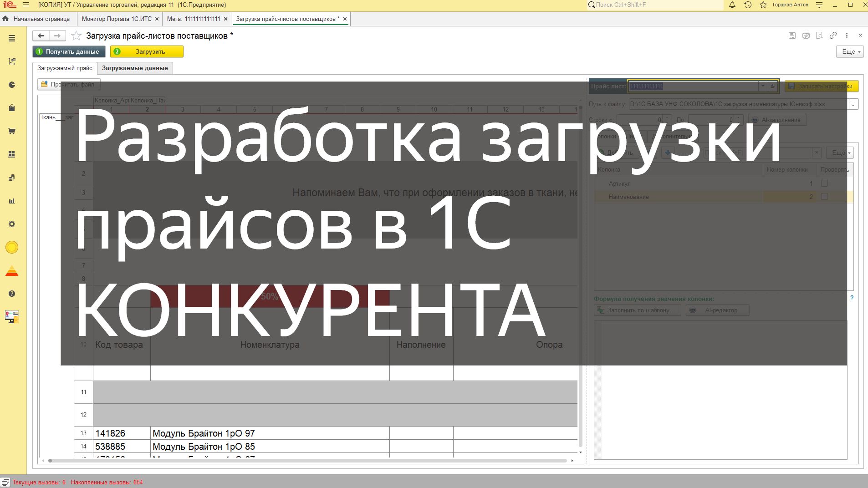Enable Проверять checkbox for Артикул row
This screenshot has width=868, height=488.
pyautogui.click(x=824, y=183)
